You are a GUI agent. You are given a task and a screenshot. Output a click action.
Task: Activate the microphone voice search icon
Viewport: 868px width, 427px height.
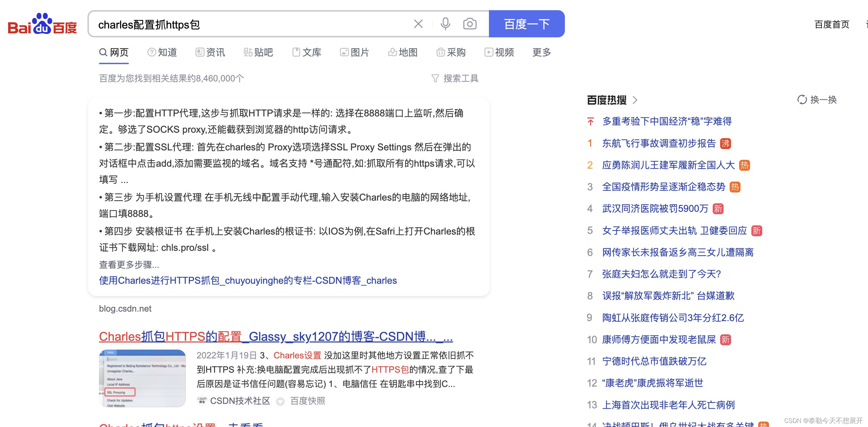(445, 24)
